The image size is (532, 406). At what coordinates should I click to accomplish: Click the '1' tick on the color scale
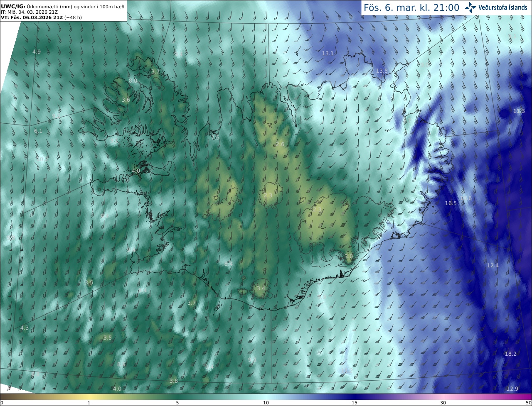click(x=89, y=403)
